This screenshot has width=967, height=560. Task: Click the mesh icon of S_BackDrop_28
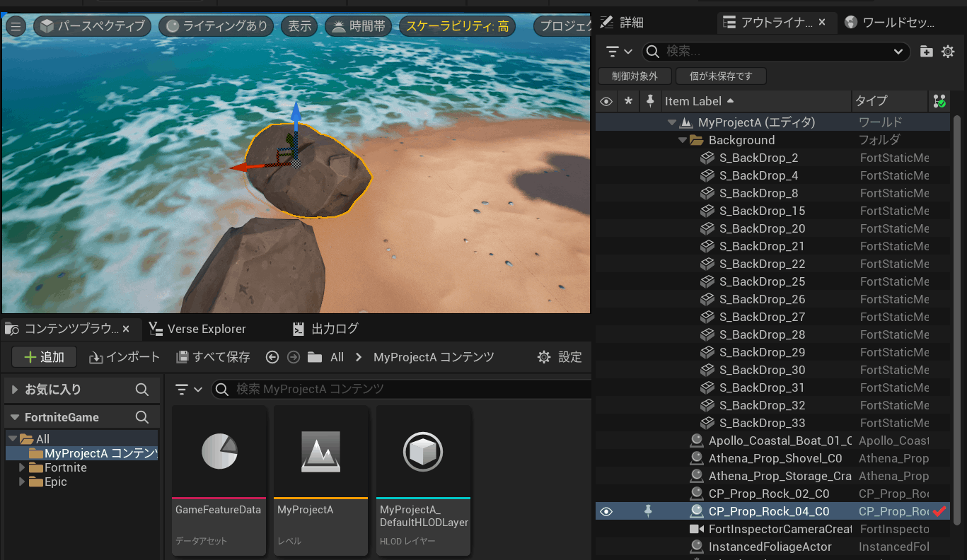click(707, 334)
